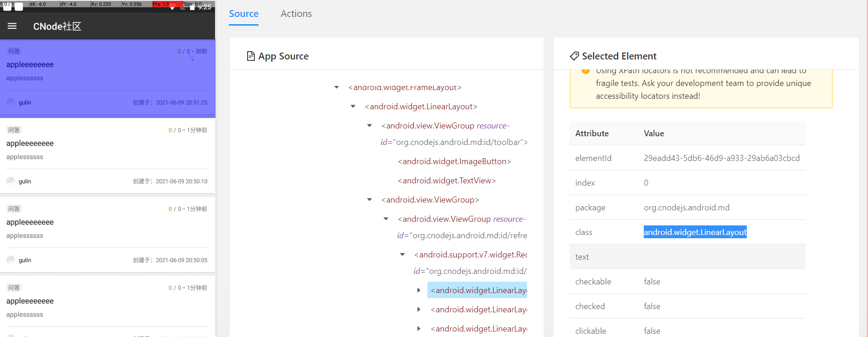This screenshot has height=337, width=868.
Task: Click the Selected Element tag icon
Action: click(x=574, y=56)
